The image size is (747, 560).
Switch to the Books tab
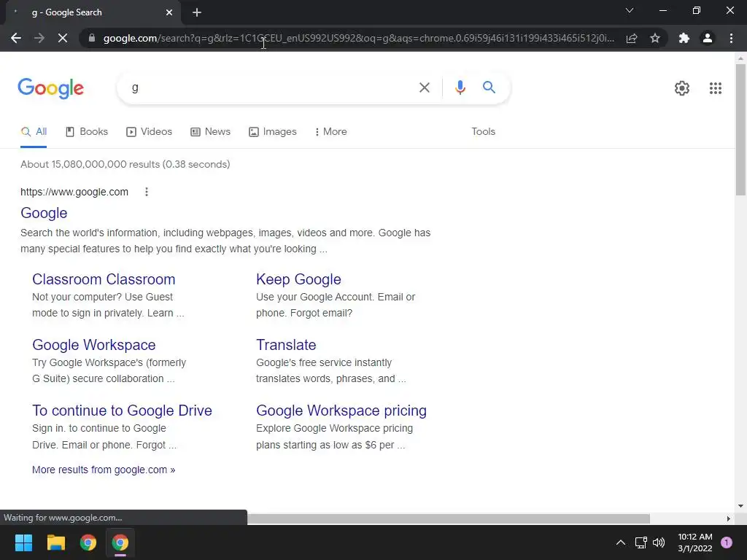click(87, 132)
